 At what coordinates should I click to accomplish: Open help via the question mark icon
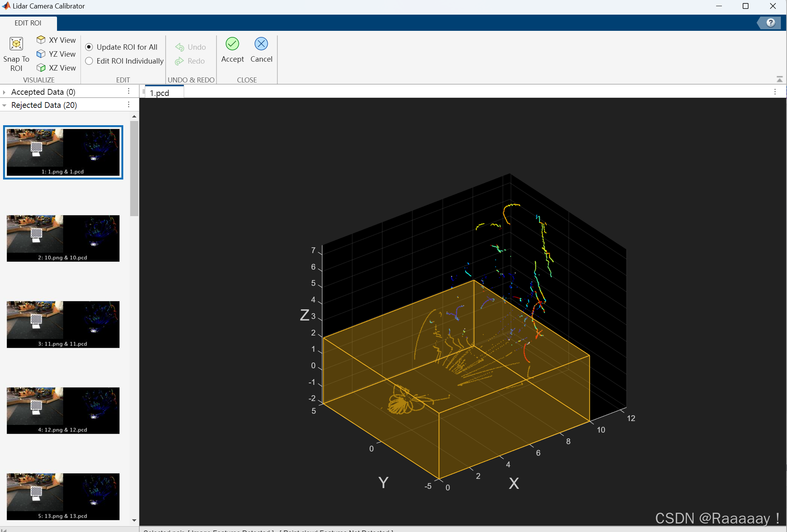(770, 23)
